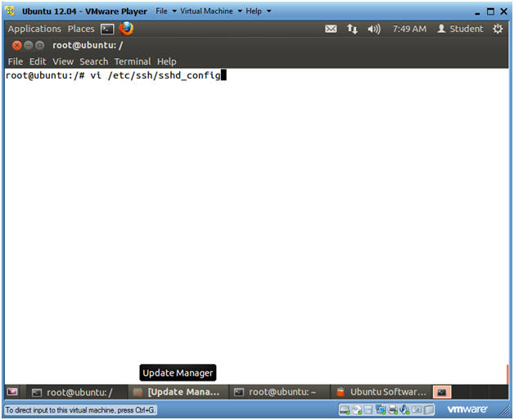Click the Student user indicator
514x420 pixels.
tap(460, 29)
